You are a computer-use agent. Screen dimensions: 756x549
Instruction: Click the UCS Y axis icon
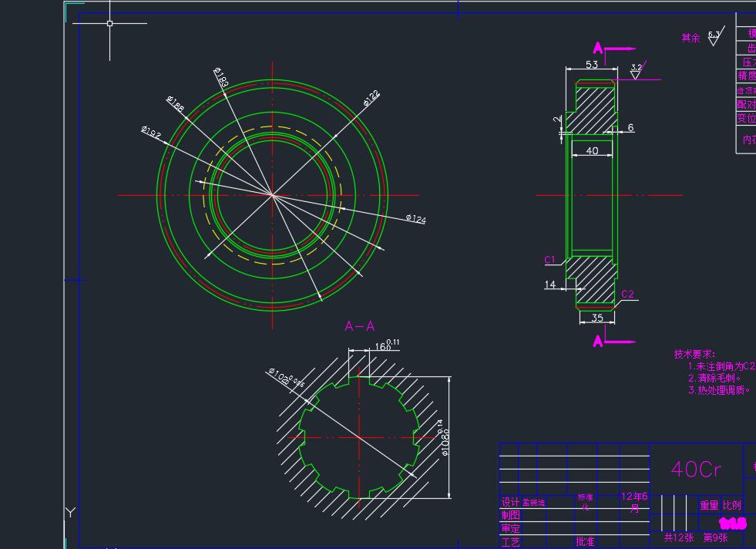(x=70, y=512)
